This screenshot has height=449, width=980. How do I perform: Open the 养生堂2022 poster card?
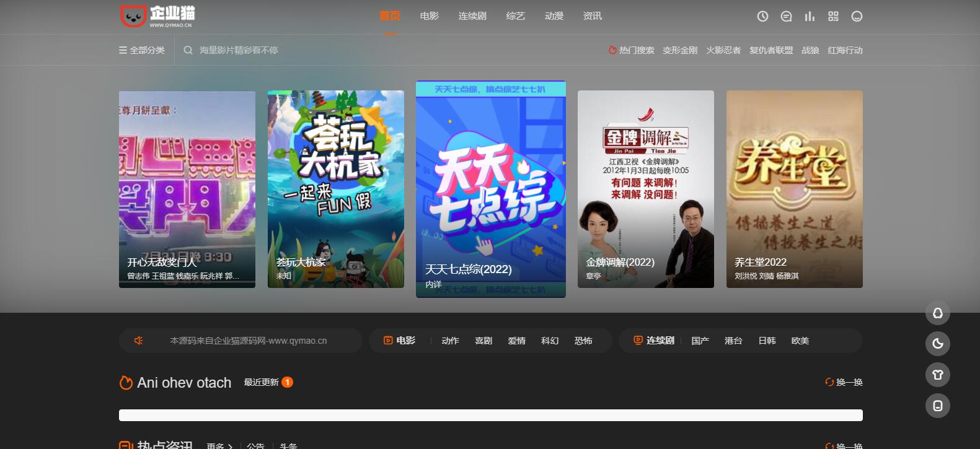click(795, 190)
